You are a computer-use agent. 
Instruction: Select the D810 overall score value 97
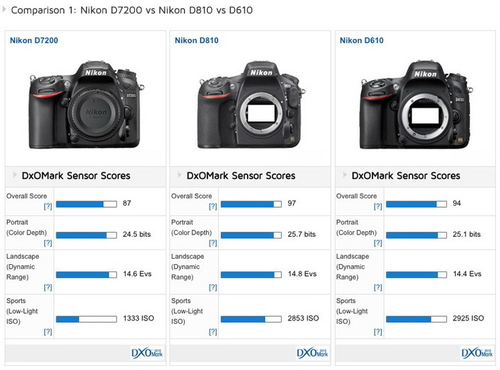click(292, 203)
